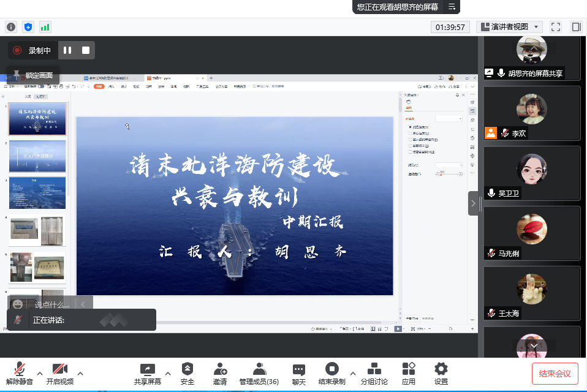Click the Invite participants icon
The height and width of the screenshot is (392, 587).
220,369
